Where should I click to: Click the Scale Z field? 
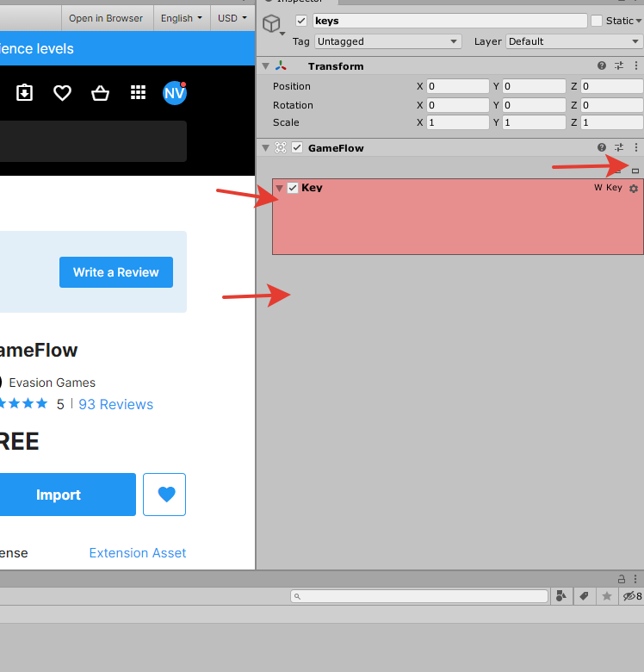click(612, 122)
